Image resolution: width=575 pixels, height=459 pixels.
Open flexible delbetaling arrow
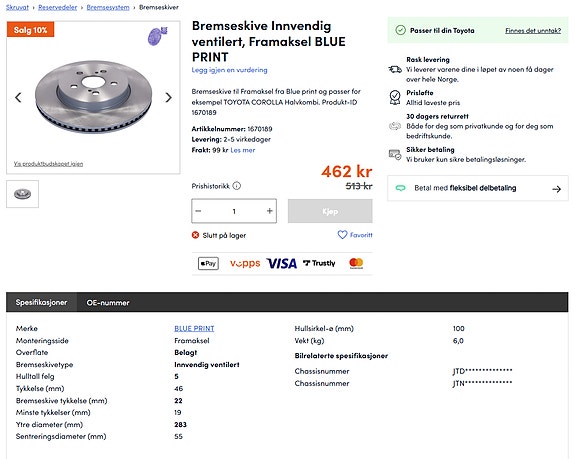[557, 189]
